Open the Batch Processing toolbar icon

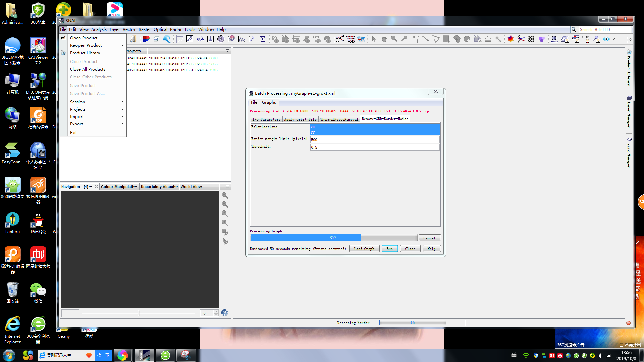pyautogui.click(x=351, y=39)
